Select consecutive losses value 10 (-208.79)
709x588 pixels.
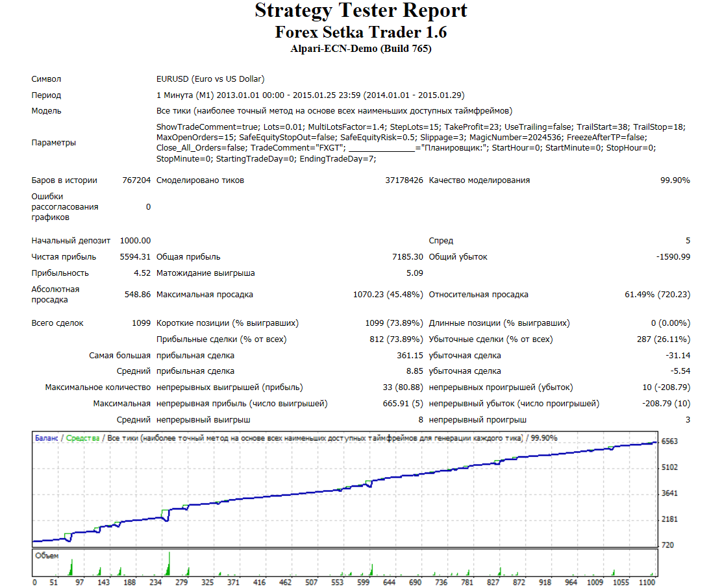click(x=666, y=387)
